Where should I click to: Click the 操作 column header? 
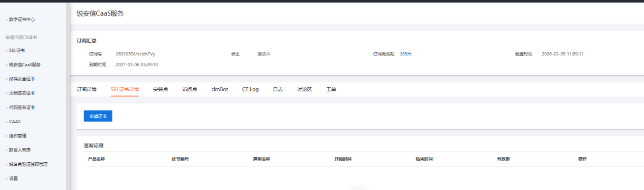click(x=583, y=159)
